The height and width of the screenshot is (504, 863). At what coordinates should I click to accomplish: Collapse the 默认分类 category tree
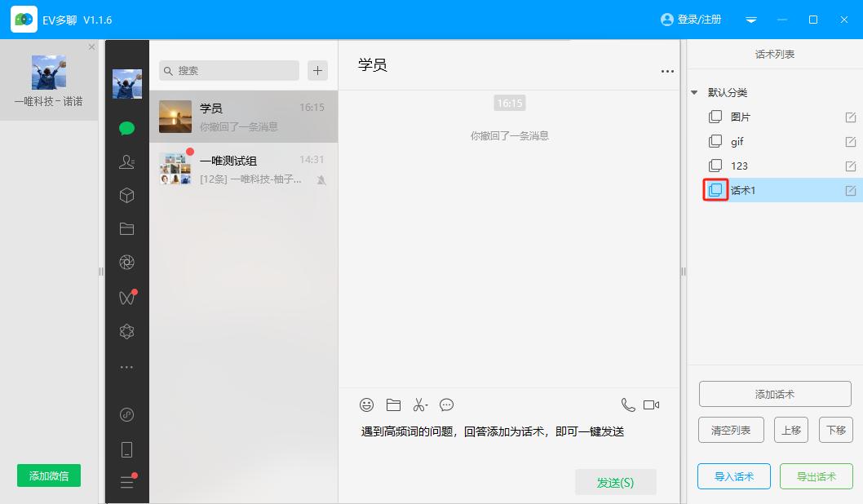tap(694, 92)
